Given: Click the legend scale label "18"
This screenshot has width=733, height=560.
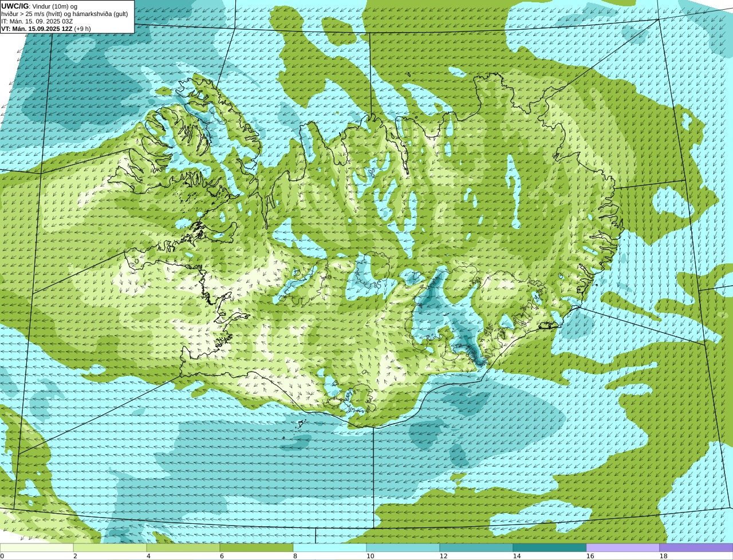Looking at the screenshot, I should (x=663, y=556).
